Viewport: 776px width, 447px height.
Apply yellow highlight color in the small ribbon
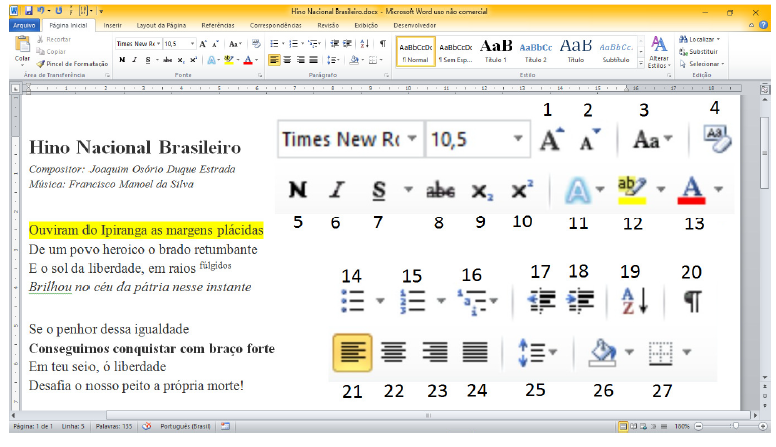coord(228,60)
